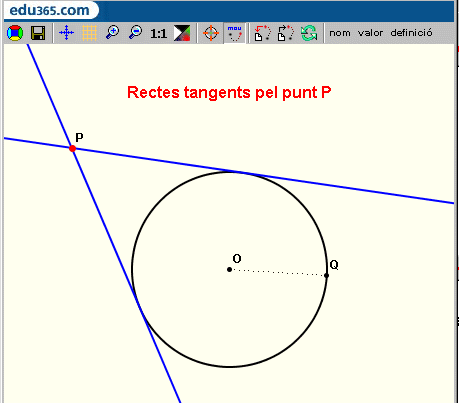Select the orange crosshair target tool

pyautogui.click(x=211, y=33)
